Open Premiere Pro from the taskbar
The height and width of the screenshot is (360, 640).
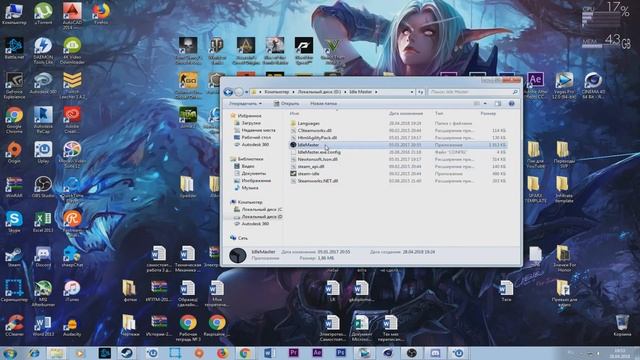pos(293,353)
